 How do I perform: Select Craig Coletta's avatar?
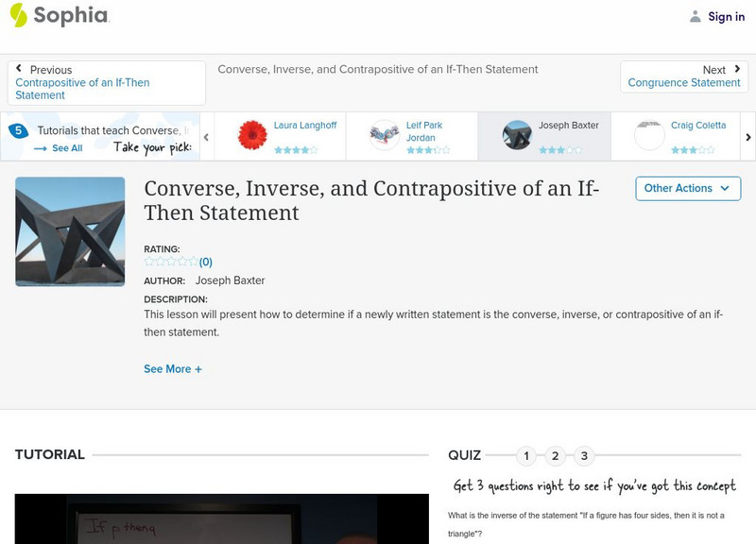tap(650, 132)
